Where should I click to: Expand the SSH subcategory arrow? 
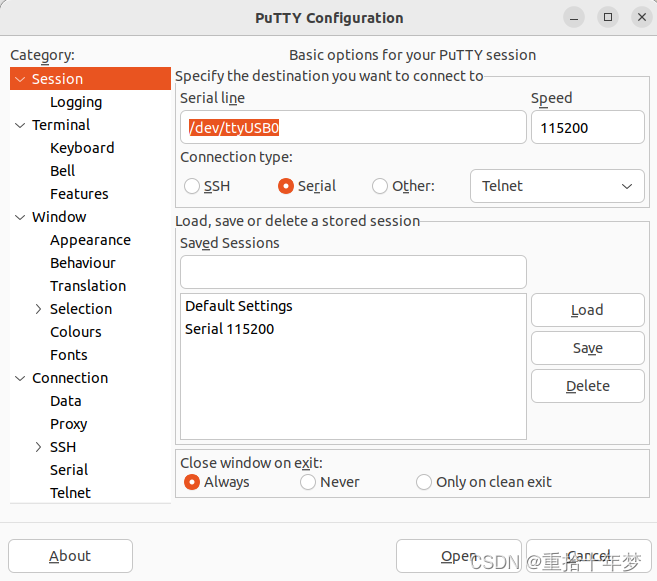pyautogui.click(x=38, y=447)
